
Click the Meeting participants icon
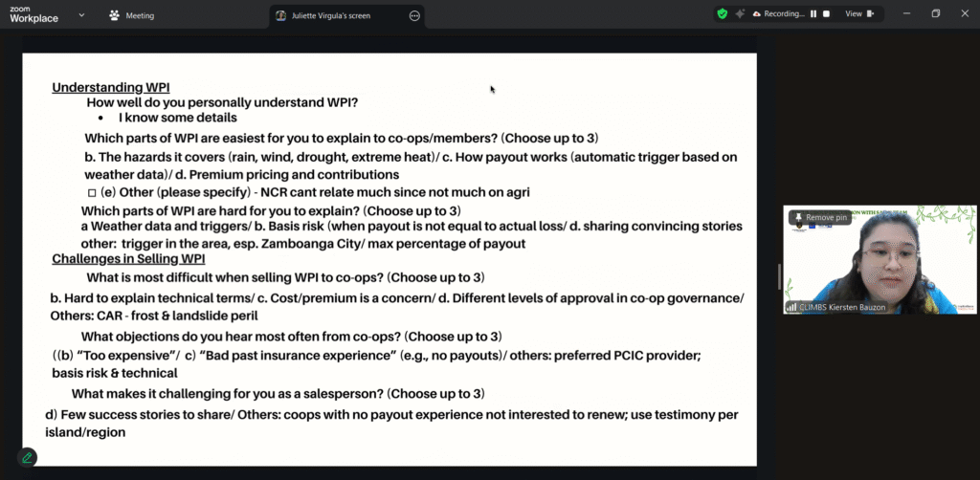[115, 15]
